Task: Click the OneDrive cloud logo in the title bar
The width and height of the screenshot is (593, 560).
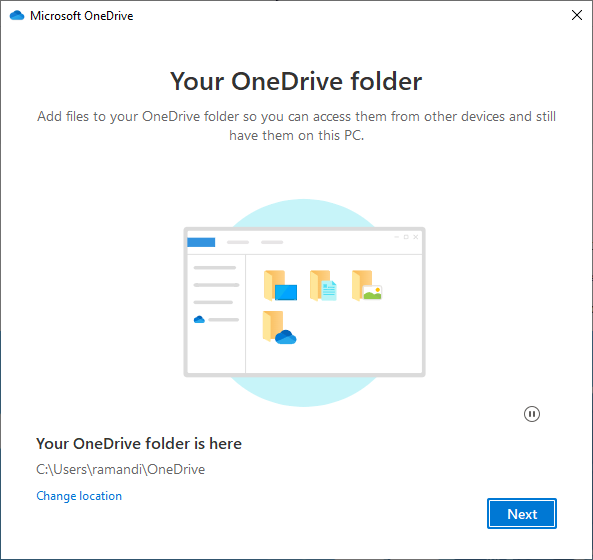Action: pyautogui.click(x=17, y=16)
